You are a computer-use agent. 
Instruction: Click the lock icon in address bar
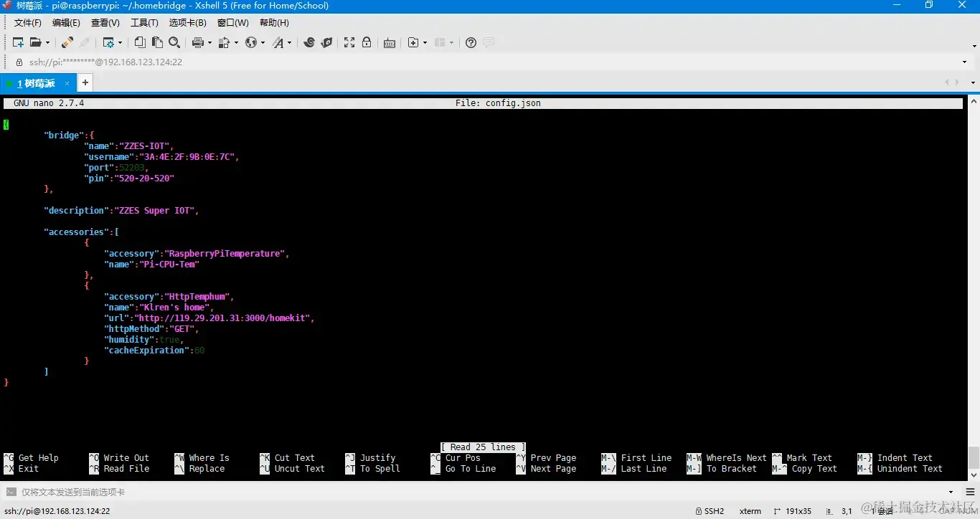[x=19, y=62]
